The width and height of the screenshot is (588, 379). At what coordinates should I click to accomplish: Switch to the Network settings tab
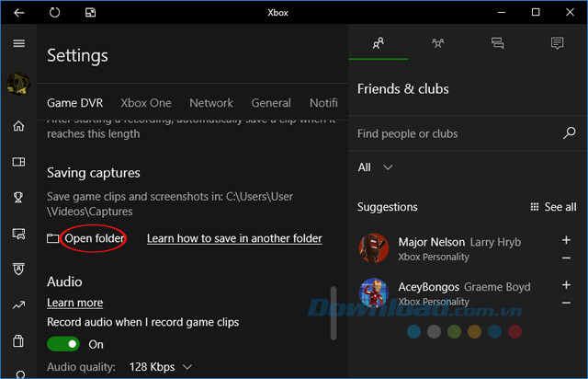(x=211, y=103)
